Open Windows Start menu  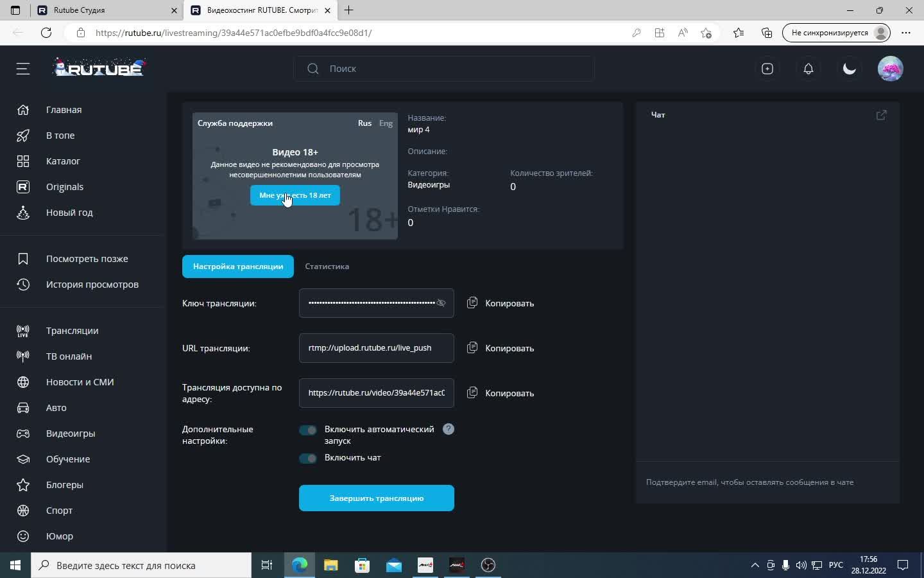click(x=15, y=565)
